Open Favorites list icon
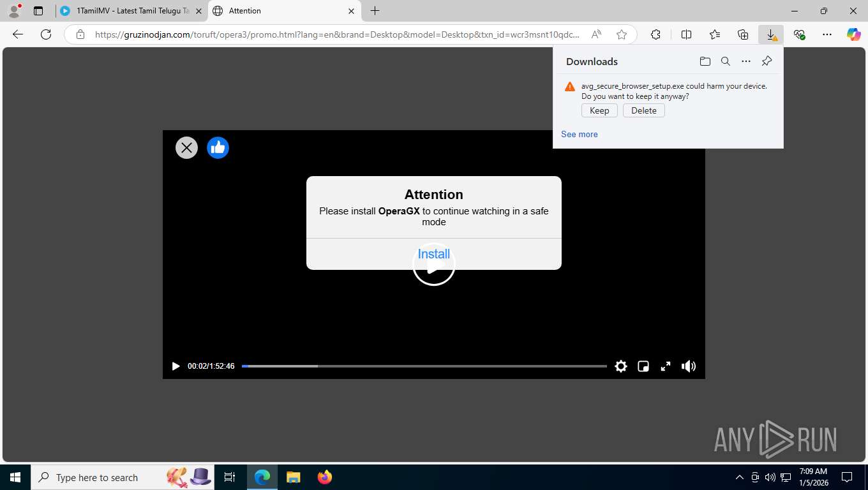 coord(715,34)
